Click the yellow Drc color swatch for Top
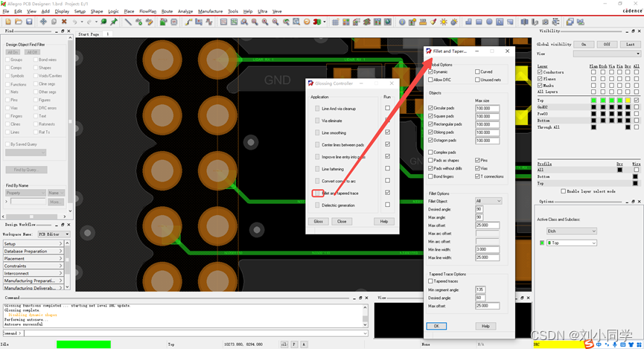The image size is (644, 349). click(627, 100)
